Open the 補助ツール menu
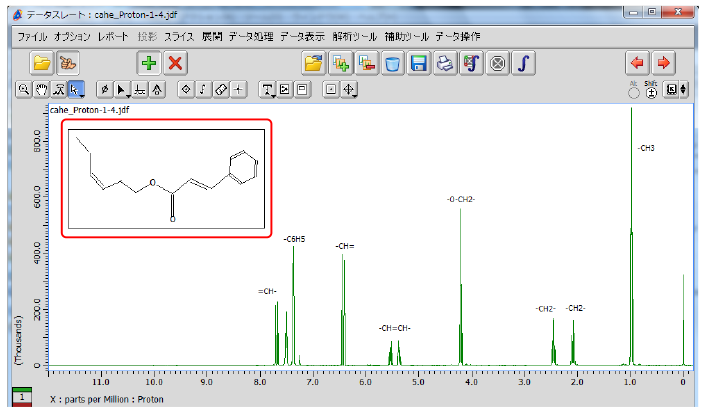The height and width of the screenshot is (415, 704). pos(407,36)
